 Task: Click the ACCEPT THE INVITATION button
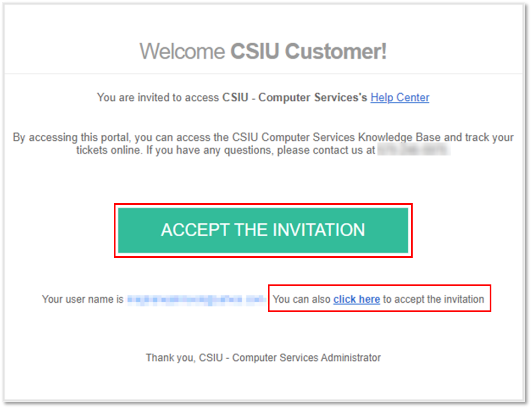point(263,230)
